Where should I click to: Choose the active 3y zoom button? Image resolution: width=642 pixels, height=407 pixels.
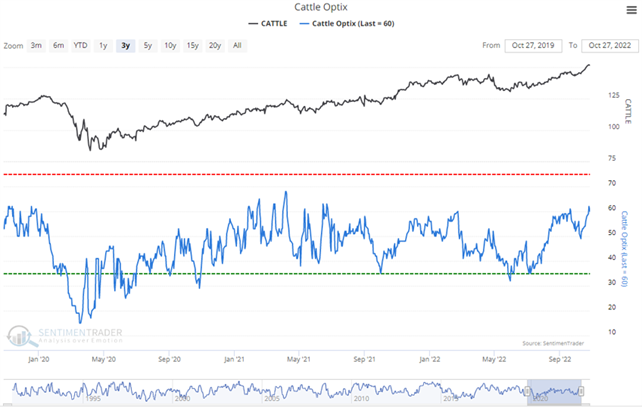tap(127, 45)
